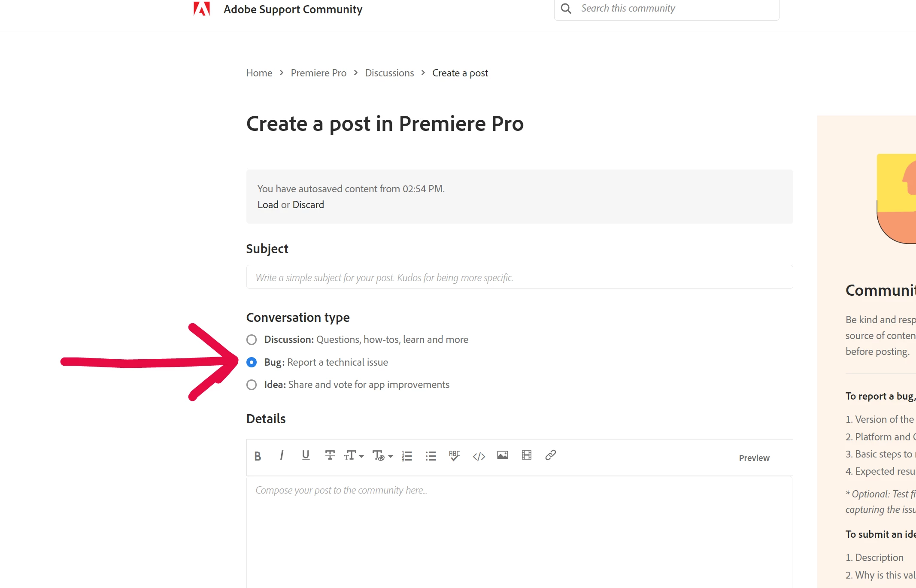Open the font size dropdown

(x=354, y=455)
